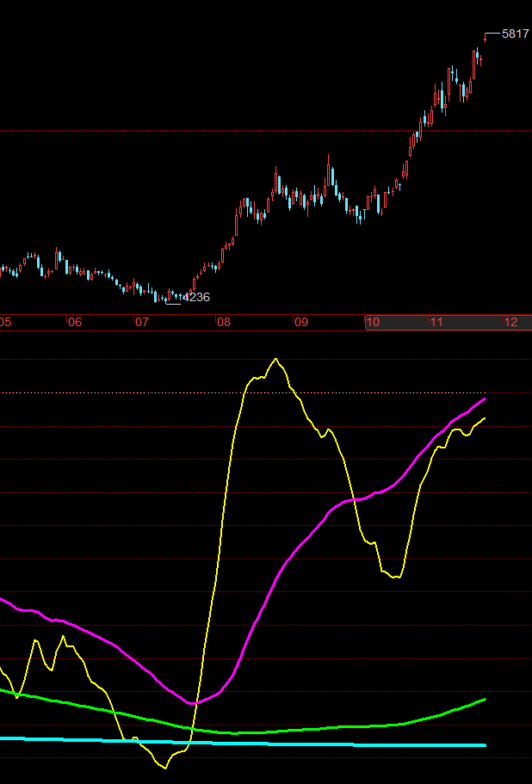Click the 4236 low price label

(x=196, y=297)
